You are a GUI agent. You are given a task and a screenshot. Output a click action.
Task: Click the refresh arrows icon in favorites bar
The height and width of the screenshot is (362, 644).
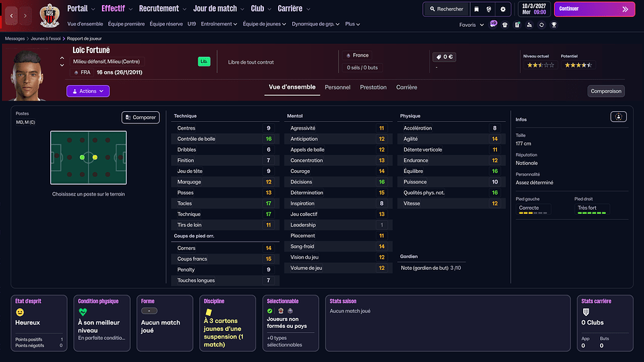coord(541,25)
